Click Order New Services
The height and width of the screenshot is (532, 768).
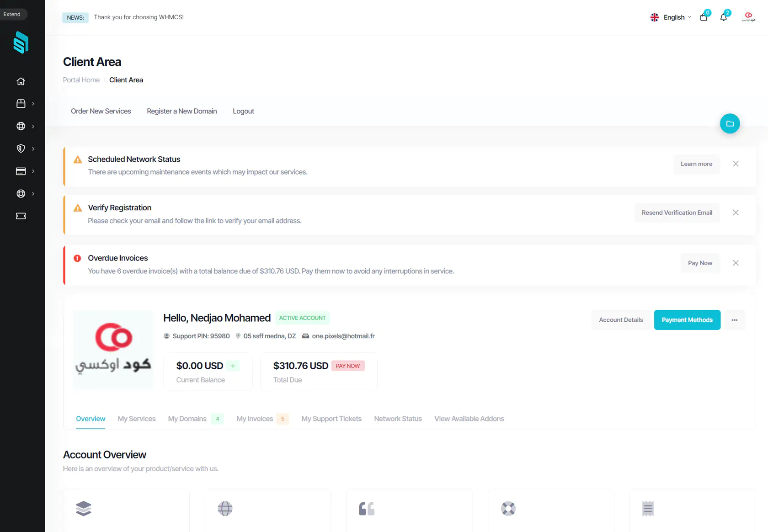(101, 111)
